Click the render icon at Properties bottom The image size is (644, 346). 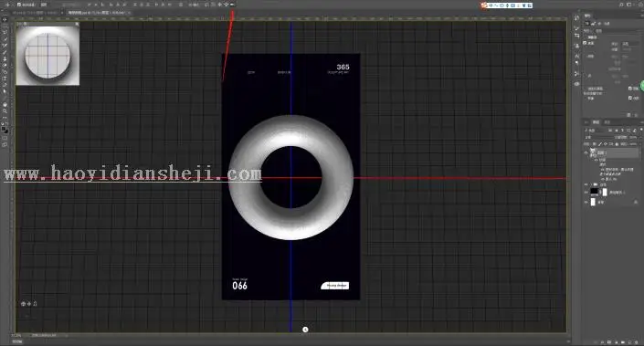coord(628,114)
